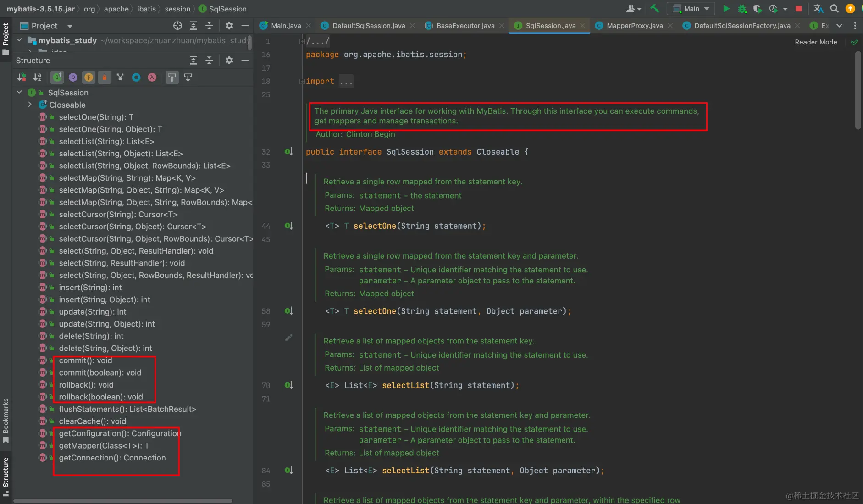Click the Reader Mode button
Viewport: 863px width, 504px height.
pos(815,42)
